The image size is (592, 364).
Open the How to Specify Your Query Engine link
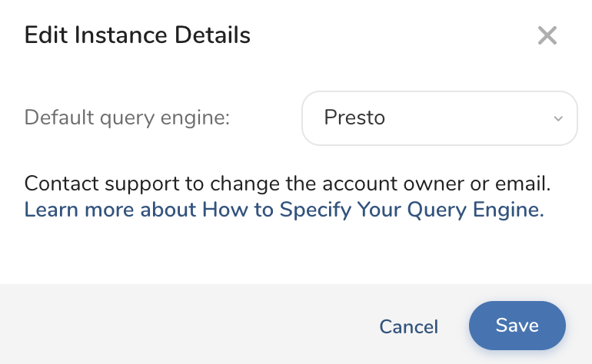coord(284,210)
